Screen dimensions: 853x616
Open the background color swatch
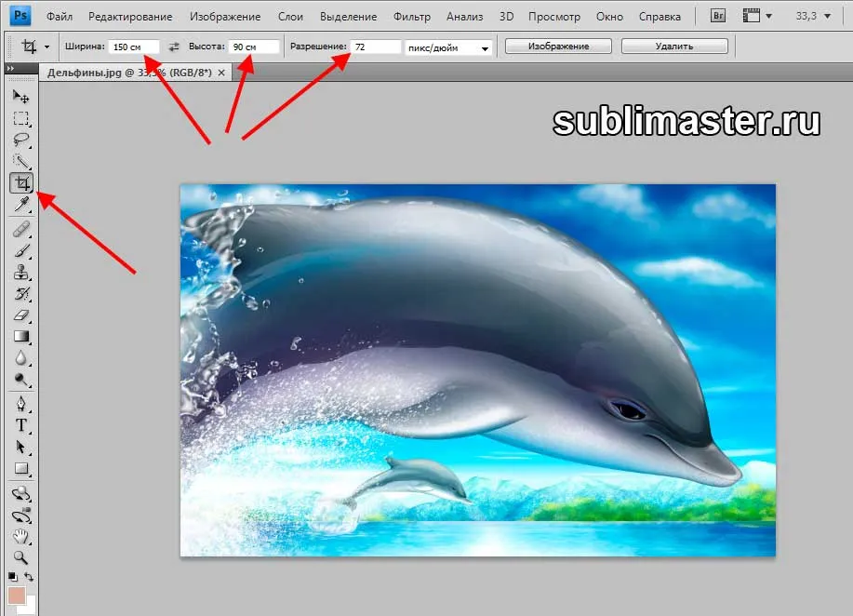[31, 607]
